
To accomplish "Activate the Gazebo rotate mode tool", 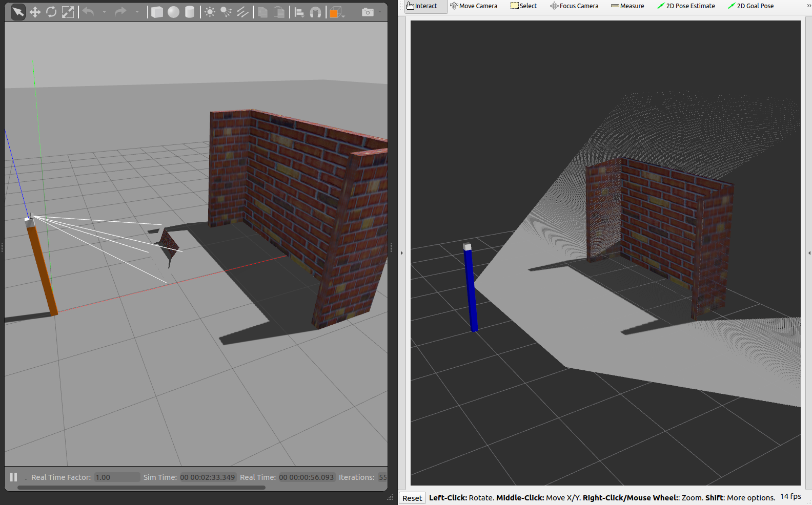I will pos(51,12).
